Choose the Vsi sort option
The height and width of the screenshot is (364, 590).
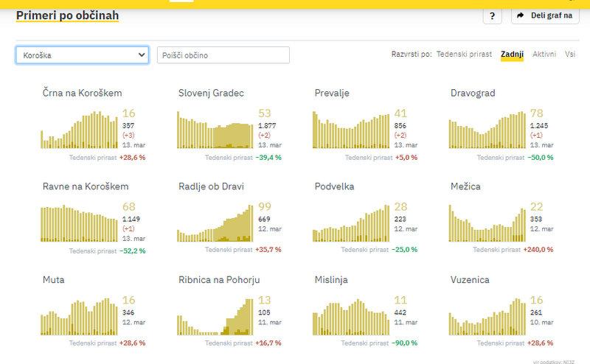click(x=570, y=55)
